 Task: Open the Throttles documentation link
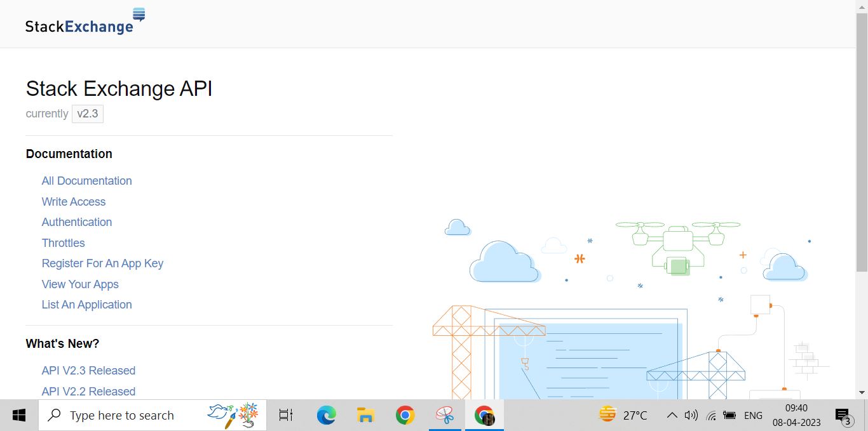64,243
